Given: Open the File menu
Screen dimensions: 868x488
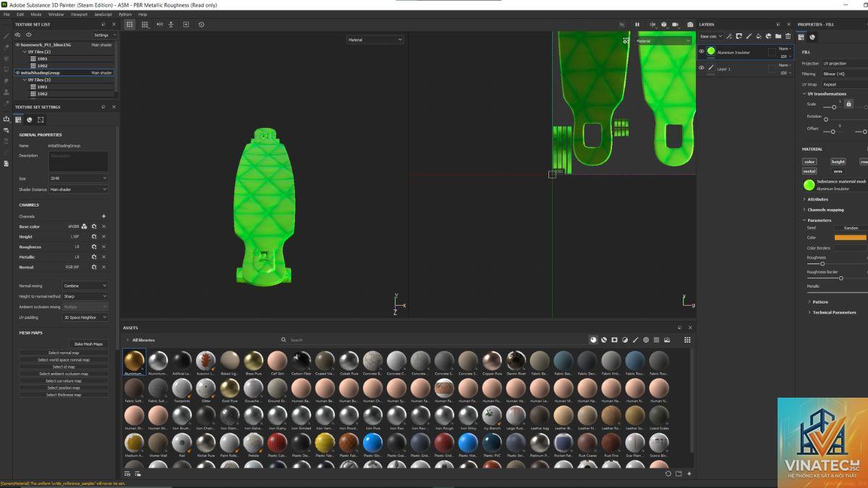Looking at the screenshot, I should tap(7, 14).
